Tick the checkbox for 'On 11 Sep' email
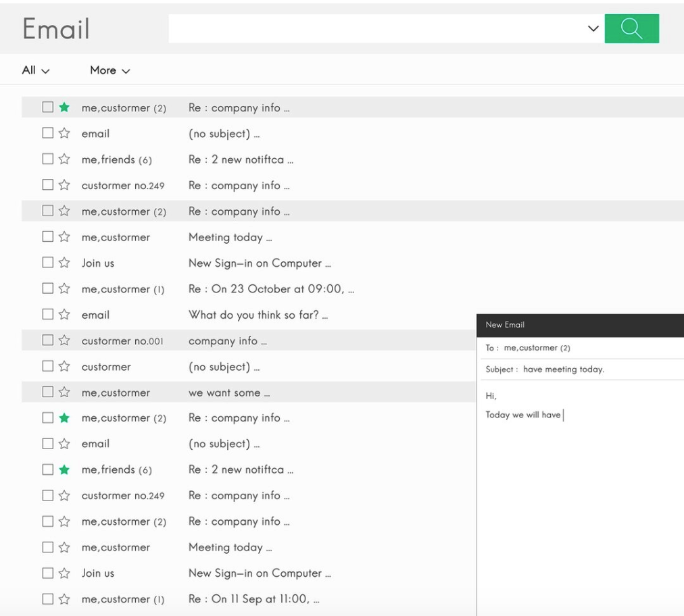684x616 pixels. [47, 598]
